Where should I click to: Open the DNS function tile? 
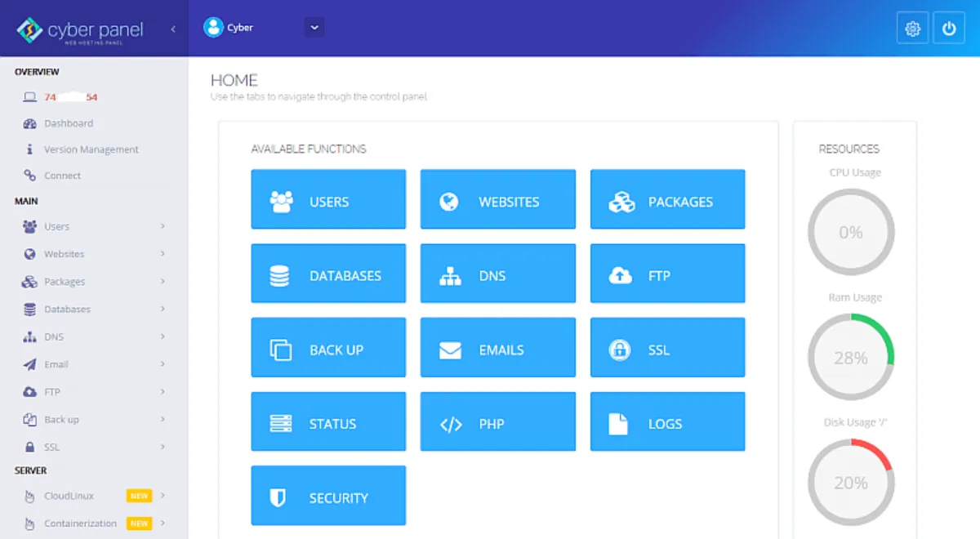498,273
